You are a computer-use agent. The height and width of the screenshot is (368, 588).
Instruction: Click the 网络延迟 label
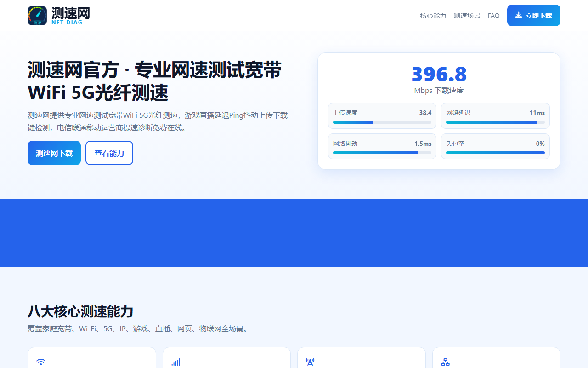458,113
